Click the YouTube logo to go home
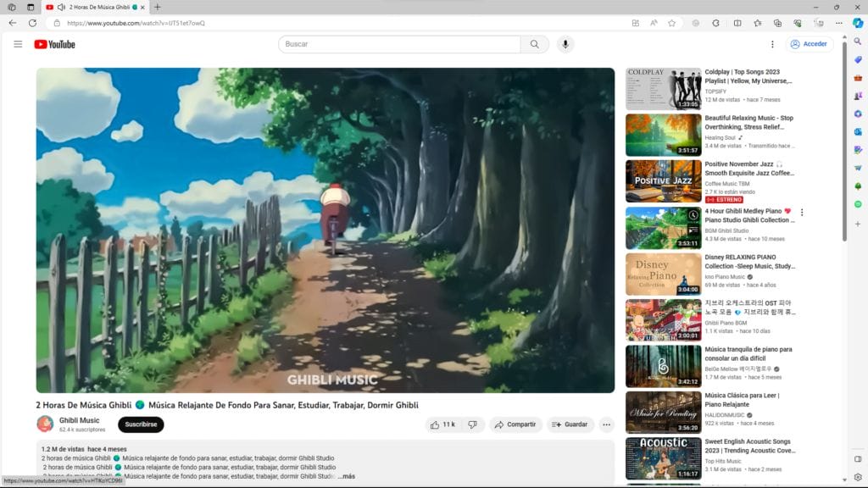Image resolution: width=868 pixels, height=488 pixels. (54, 44)
